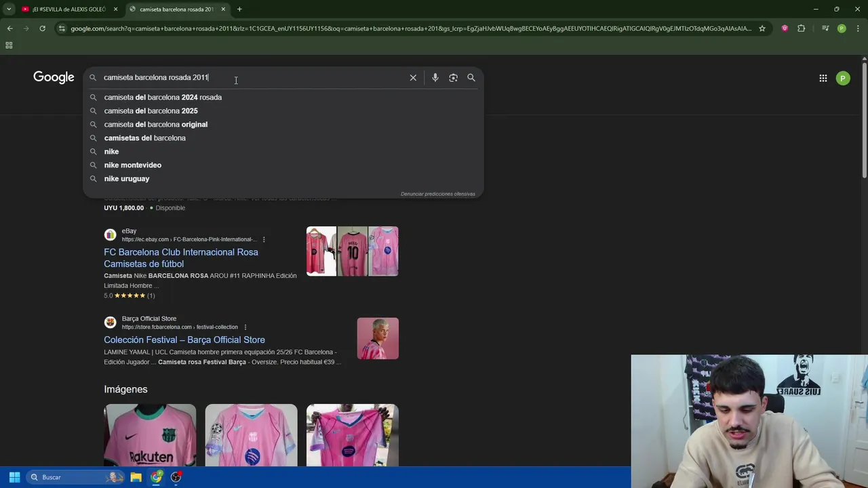This screenshot has height=488, width=868.
Task: Clear the Google search box text
Action: (413, 77)
